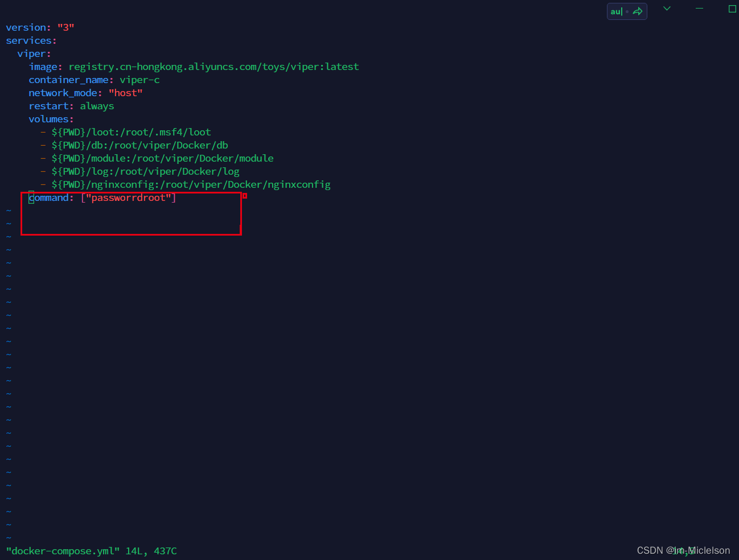739x560 pixels.
Task: Click the CSDN @In_Miclelson watermark text
Action: (683, 550)
